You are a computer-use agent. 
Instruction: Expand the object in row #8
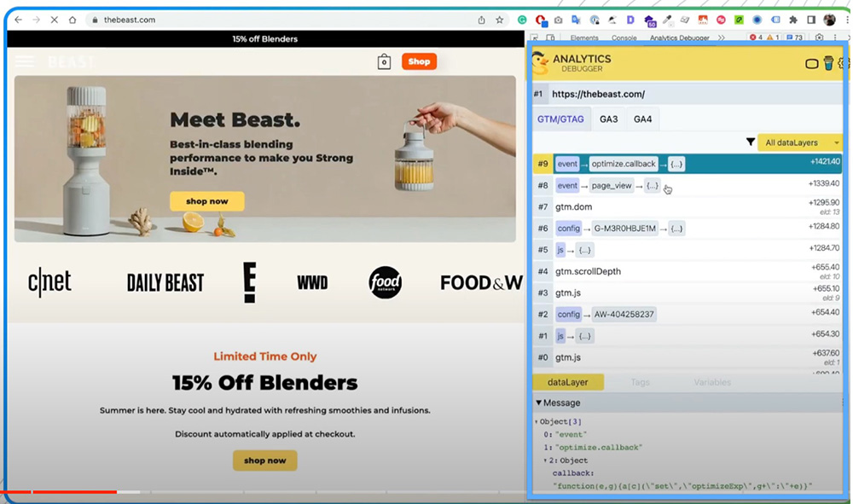(x=653, y=186)
